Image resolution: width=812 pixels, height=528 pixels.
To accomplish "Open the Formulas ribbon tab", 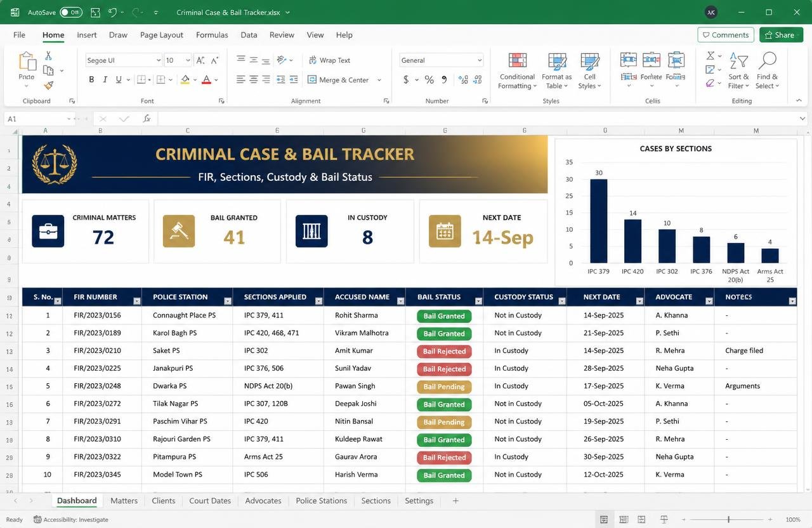I will pyautogui.click(x=212, y=35).
